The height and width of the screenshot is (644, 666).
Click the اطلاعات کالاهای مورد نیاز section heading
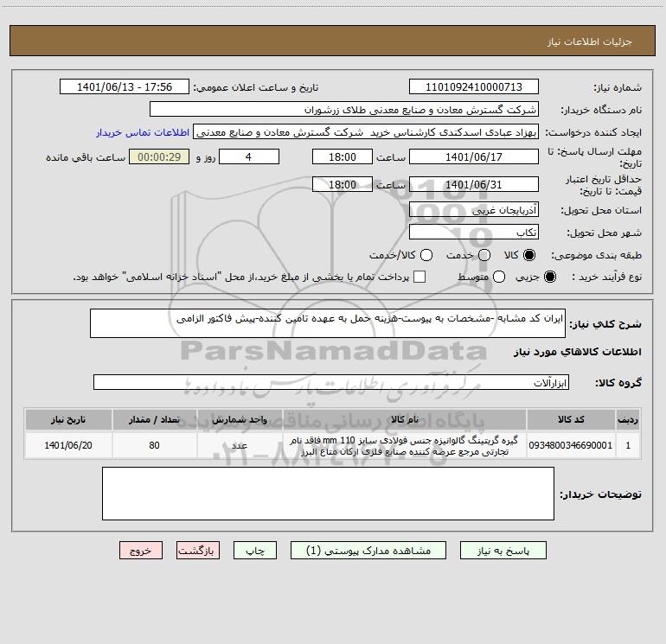tap(577, 352)
